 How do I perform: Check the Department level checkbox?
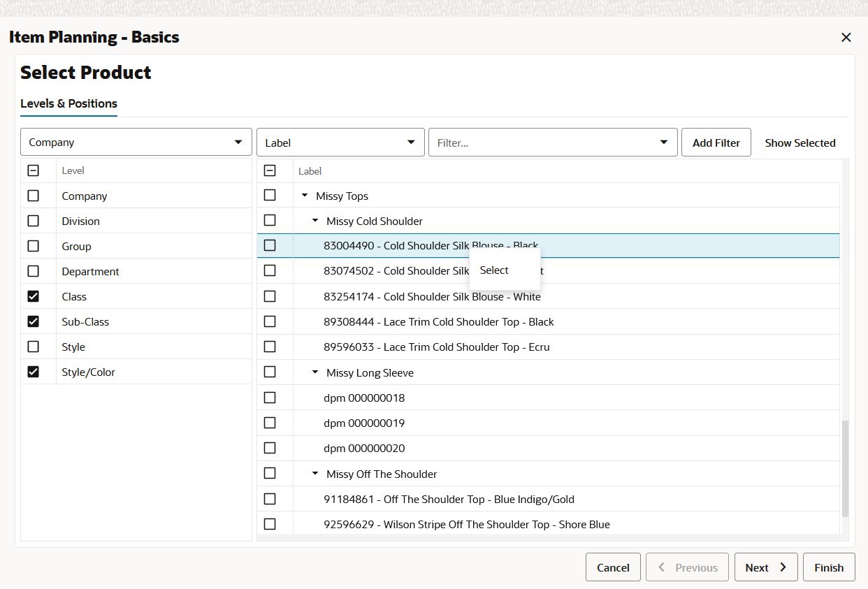click(x=33, y=271)
